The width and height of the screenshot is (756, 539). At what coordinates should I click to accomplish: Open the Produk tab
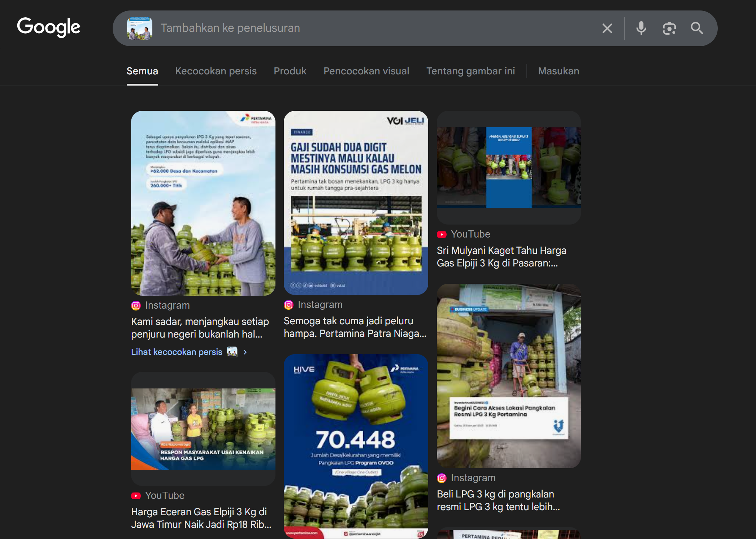[x=290, y=71]
